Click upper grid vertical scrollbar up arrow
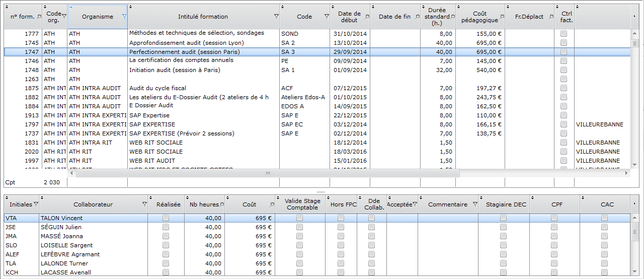 click(634, 33)
